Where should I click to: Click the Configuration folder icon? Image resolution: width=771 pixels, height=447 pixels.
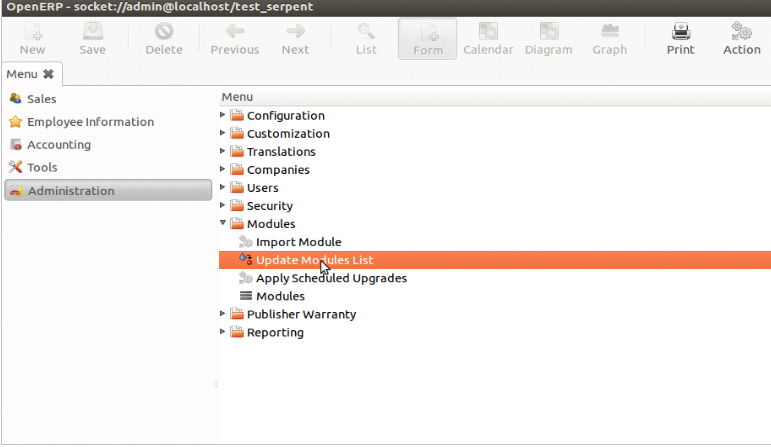click(237, 115)
